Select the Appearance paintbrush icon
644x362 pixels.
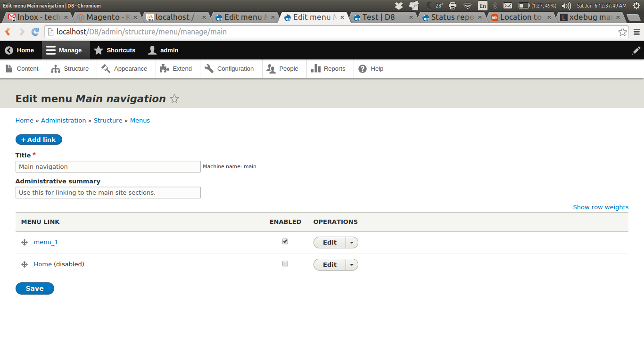click(x=105, y=68)
